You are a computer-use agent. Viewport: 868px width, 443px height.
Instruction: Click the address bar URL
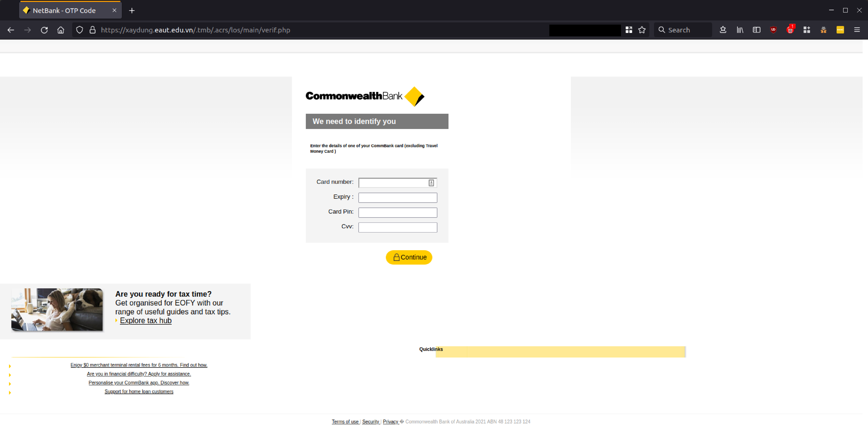[195, 30]
